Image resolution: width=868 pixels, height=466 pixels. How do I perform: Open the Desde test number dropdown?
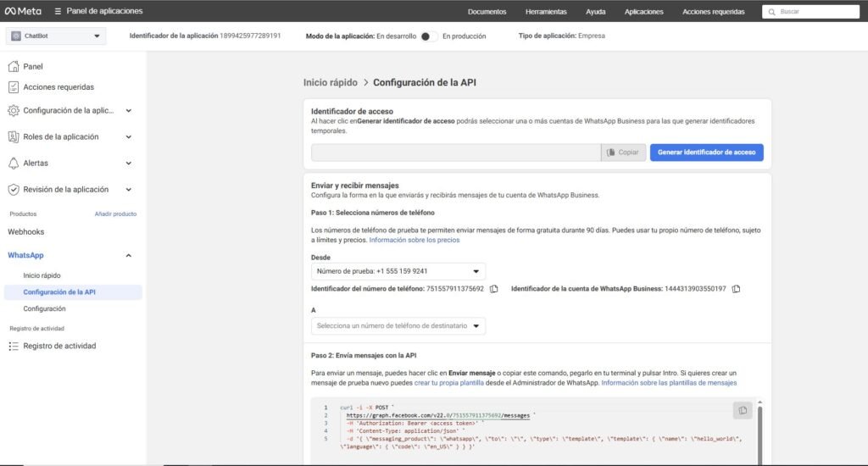point(398,272)
